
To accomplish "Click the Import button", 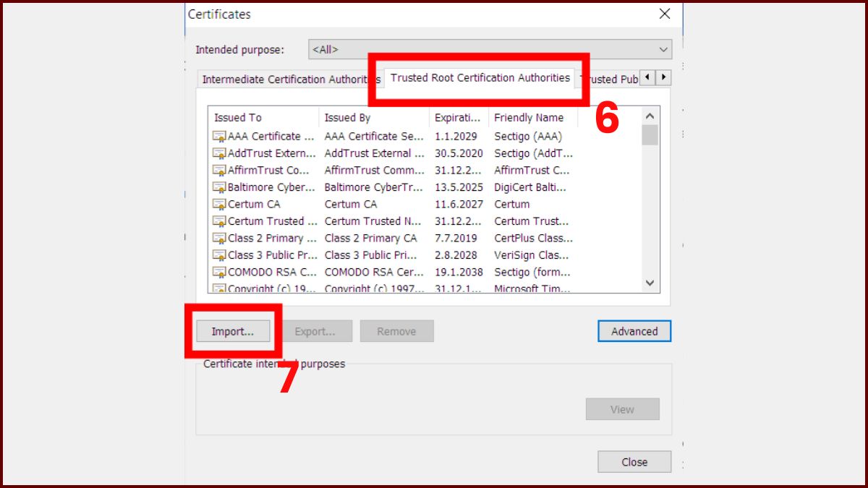I will click(x=232, y=330).
